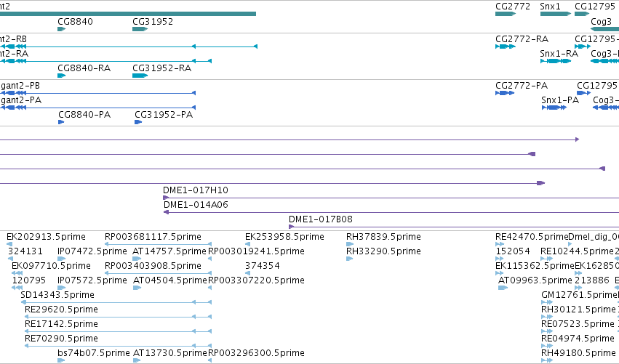Open EST RE29620.5prime
The width and height of the screenshot is (619, 364).
click(61, 310)
